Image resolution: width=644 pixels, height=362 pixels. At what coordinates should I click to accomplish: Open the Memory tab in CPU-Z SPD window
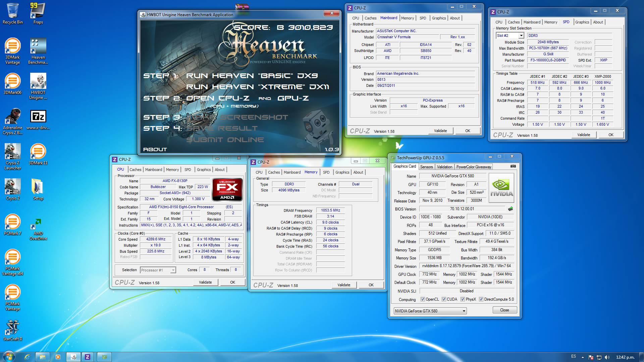(x=551, y=22)
